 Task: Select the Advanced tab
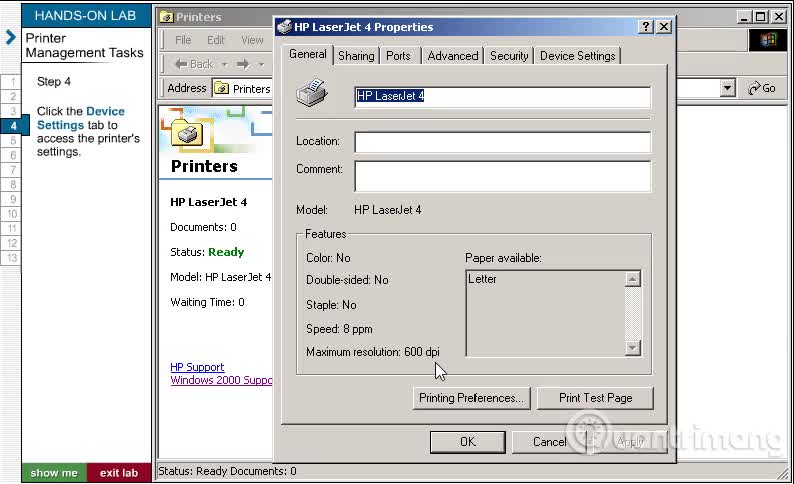tap(453, 56)
